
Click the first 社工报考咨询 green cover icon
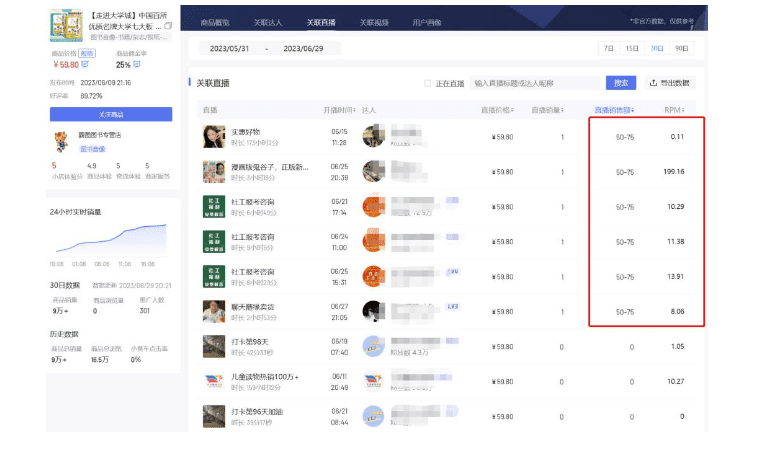(x=212, y=207)
